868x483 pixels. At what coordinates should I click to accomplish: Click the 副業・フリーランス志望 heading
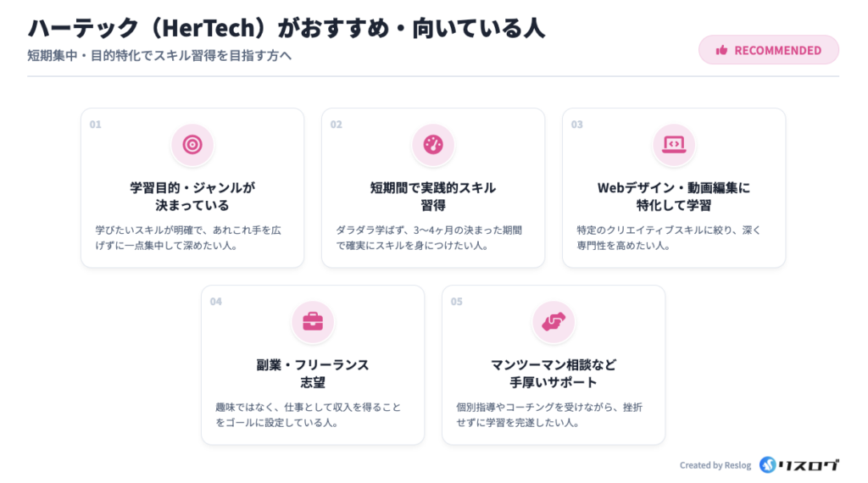pos(313,373)
